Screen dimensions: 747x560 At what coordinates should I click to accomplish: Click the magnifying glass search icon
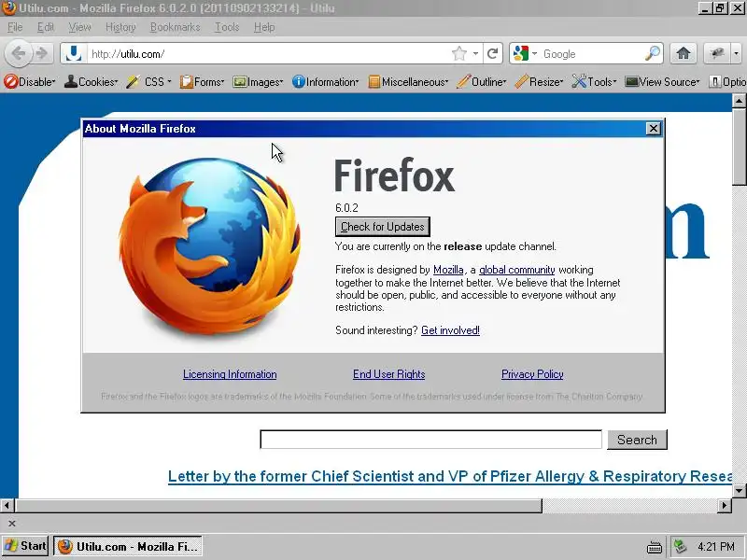pyautogui.click(x=653, y=53)
